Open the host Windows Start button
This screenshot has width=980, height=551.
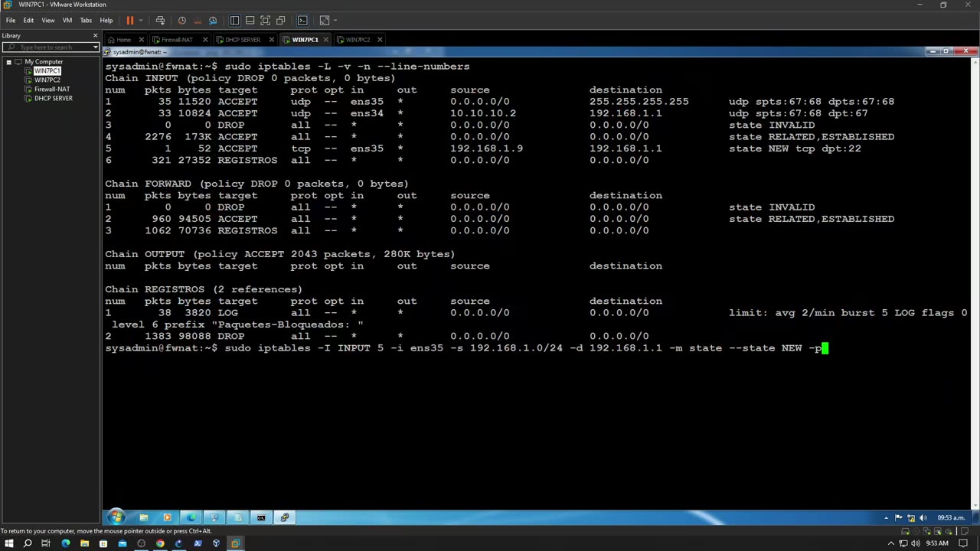(x=8, y=543)
